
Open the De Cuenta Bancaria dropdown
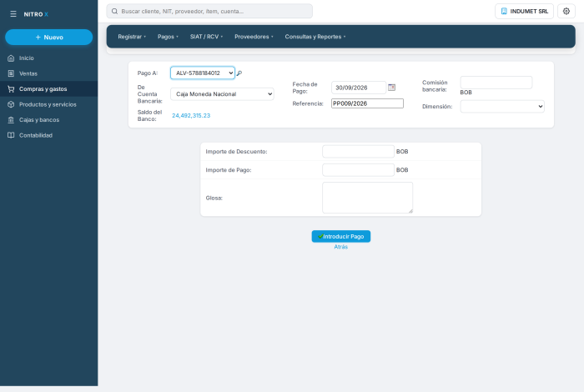pyautogui.click(x=222, y=93)
